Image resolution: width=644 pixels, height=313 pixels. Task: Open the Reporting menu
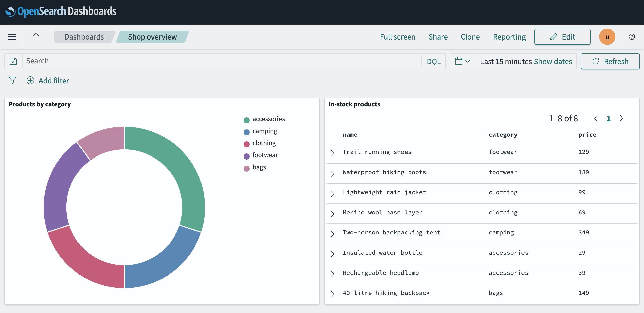[509, 37]
